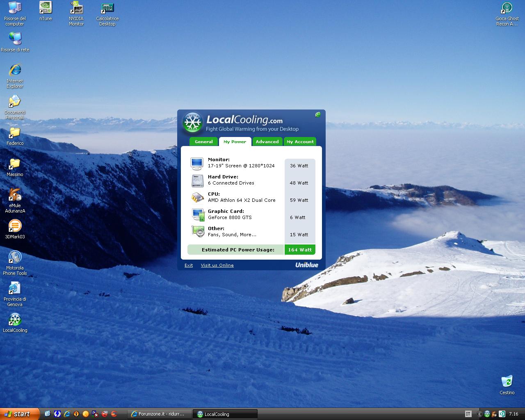The image size is (525, 420).
Task: Select the Massimo folder
Action: click(15, 167)
